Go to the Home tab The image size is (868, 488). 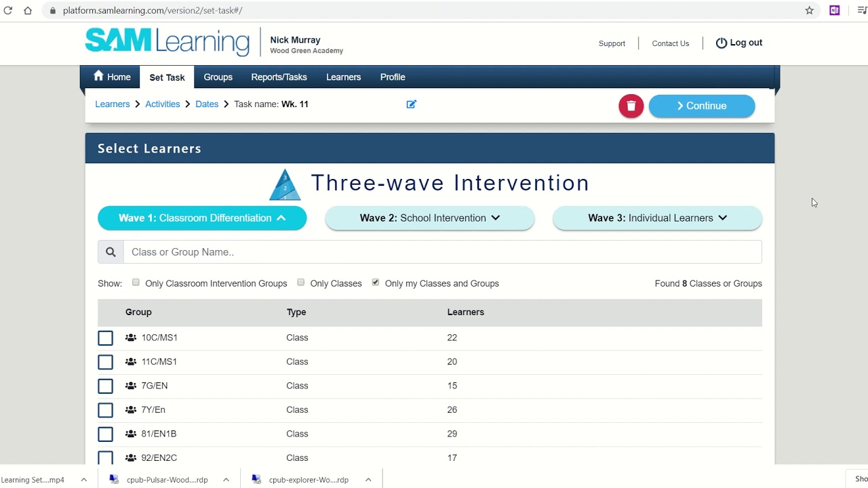click(112, 77)
